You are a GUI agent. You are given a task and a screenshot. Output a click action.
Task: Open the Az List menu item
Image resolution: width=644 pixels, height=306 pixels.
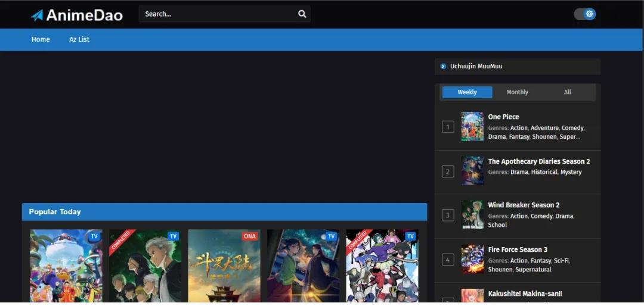pos(79,39)
